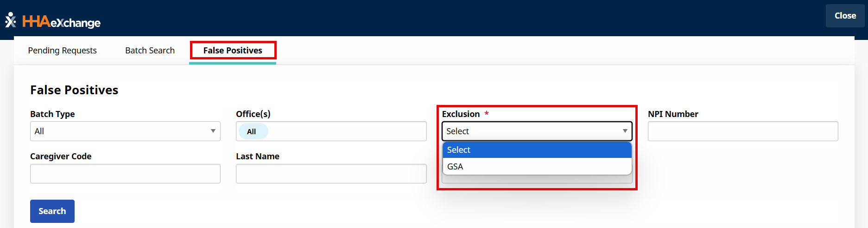Click the HHAeXchange logo icon

pos(10,20)
